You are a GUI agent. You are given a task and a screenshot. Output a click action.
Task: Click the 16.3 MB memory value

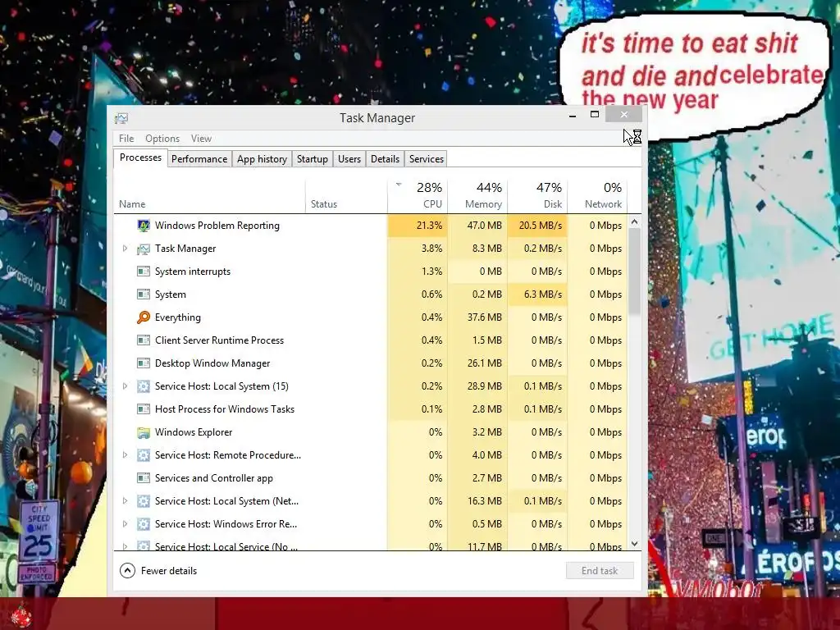tap(478, 501)
